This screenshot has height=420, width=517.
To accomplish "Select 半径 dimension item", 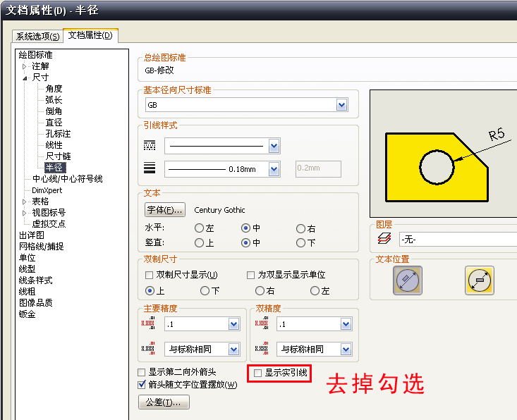I will click(55, 167).
